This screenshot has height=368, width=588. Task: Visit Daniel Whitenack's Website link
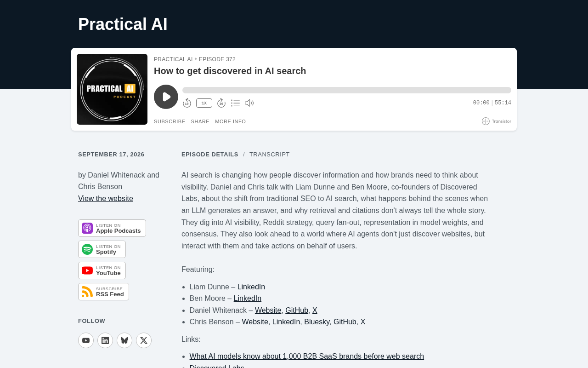[x=268, y=310]
